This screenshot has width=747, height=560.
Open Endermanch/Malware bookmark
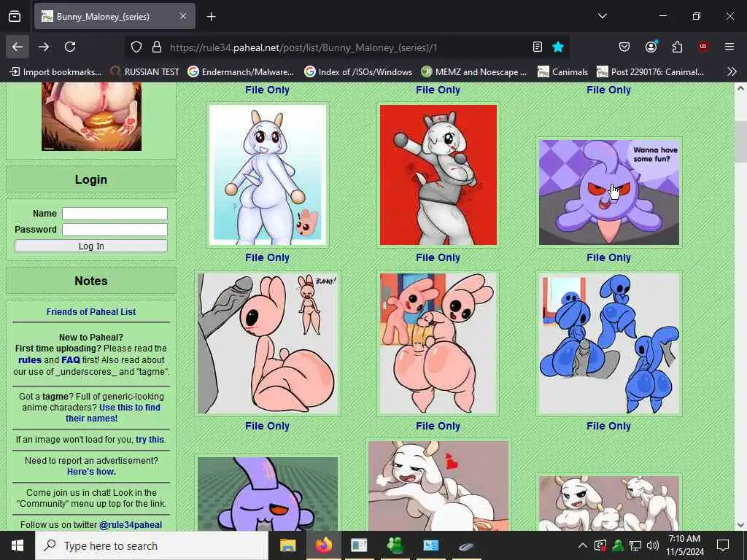(x=241, y=72)
